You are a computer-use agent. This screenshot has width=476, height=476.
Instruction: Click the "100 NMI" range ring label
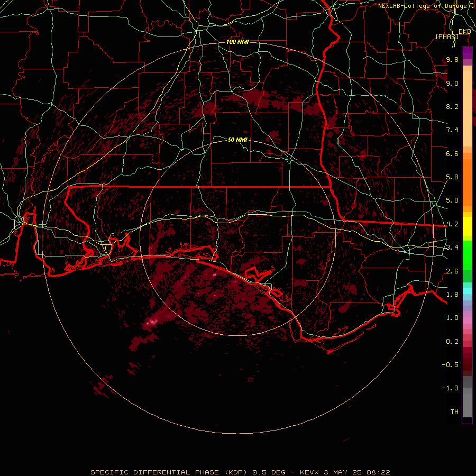(x=237, y=42)
